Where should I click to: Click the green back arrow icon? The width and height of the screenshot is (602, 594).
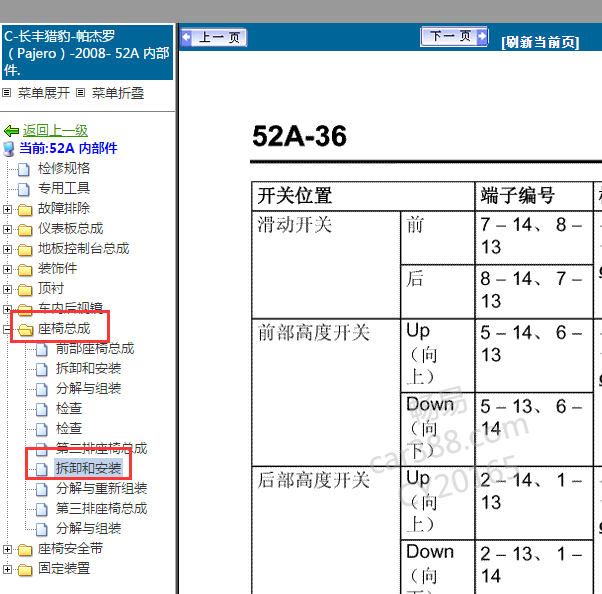(12, 131)
